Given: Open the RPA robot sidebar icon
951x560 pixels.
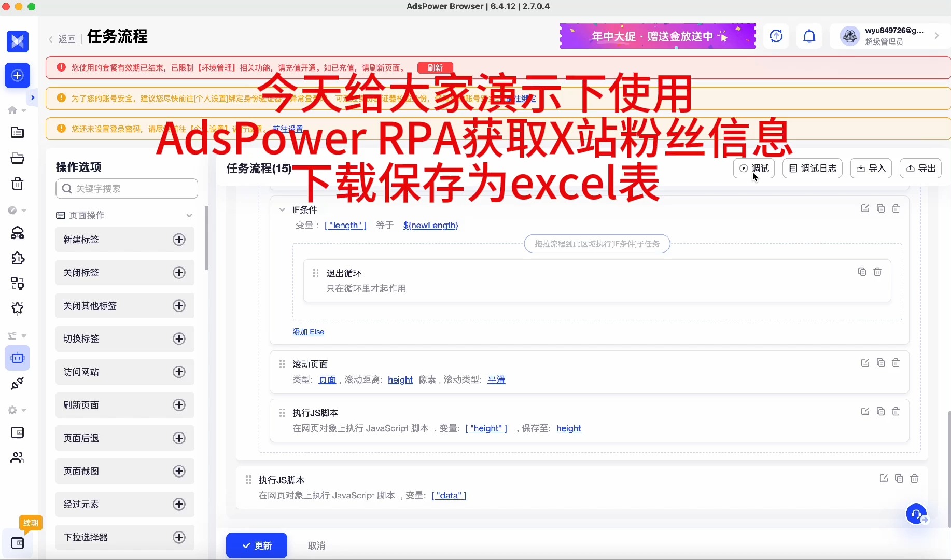Looking at the screenshot, I should coord(18,358).
